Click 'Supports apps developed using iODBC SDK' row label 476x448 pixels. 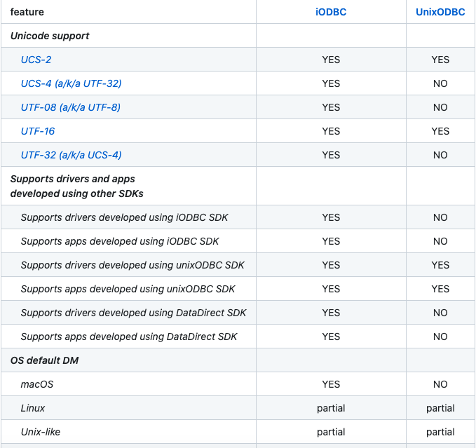point(120,241)
